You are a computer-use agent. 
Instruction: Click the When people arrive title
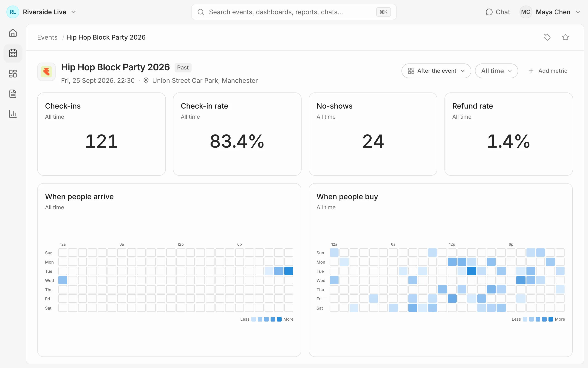pyautogui.click(x=79, y=197)
